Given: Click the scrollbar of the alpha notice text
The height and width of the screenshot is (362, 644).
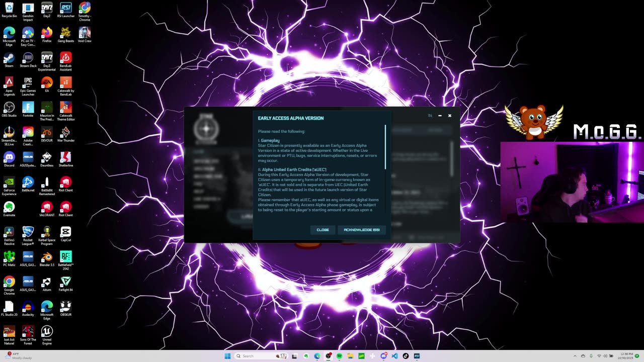Looking at the screenshot, I should coord(385,147).
